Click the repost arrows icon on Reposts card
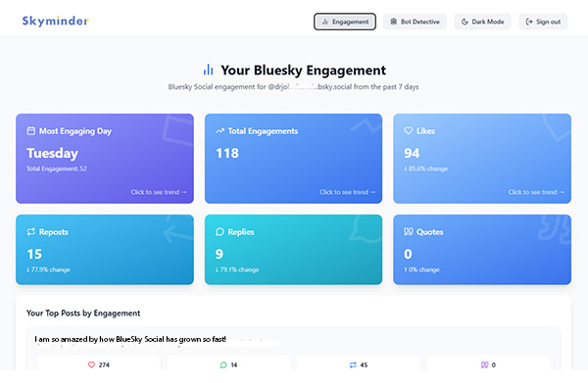Image resolution: width=588 pixels, height=383 pixels. tap(31, 232)
